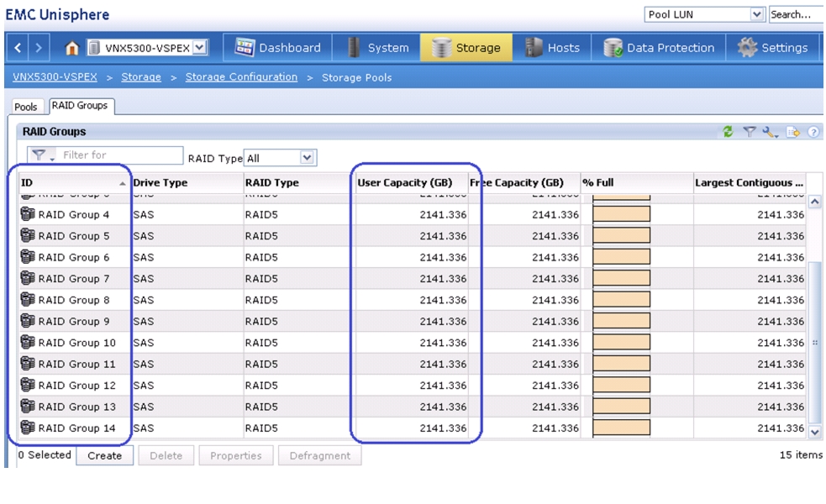Click the filter funnel in header
Image resolution: width=826 pixels, height=504 pixels.
click(x=749, y=132)
